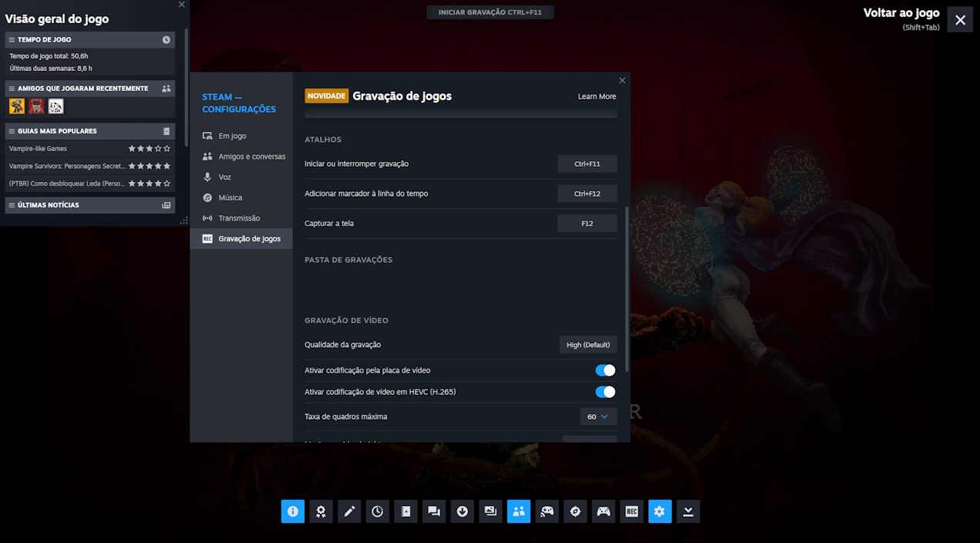Click the Learn More link

597,96
